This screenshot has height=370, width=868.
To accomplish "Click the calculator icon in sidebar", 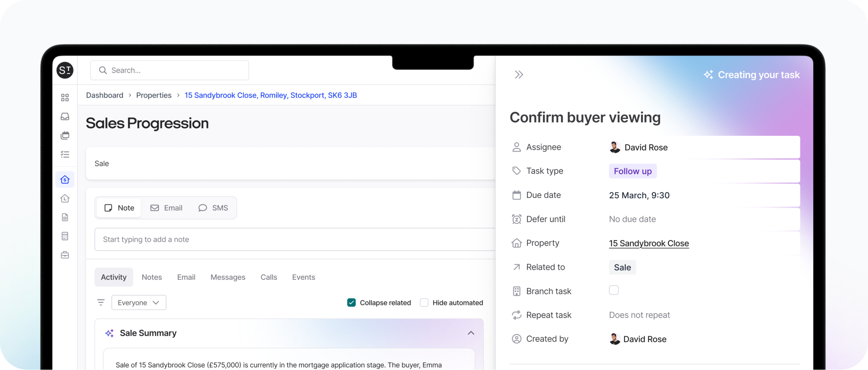I will (65, 236).
